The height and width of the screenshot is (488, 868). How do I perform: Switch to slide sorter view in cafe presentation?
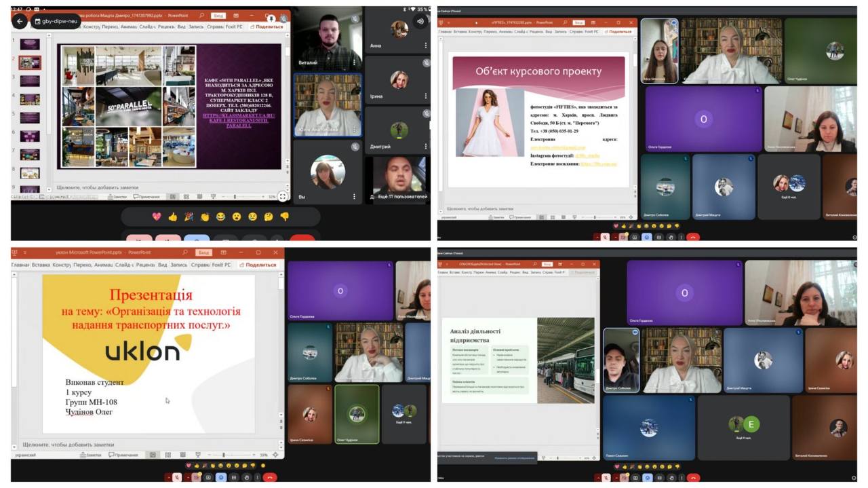pos(186,197)
